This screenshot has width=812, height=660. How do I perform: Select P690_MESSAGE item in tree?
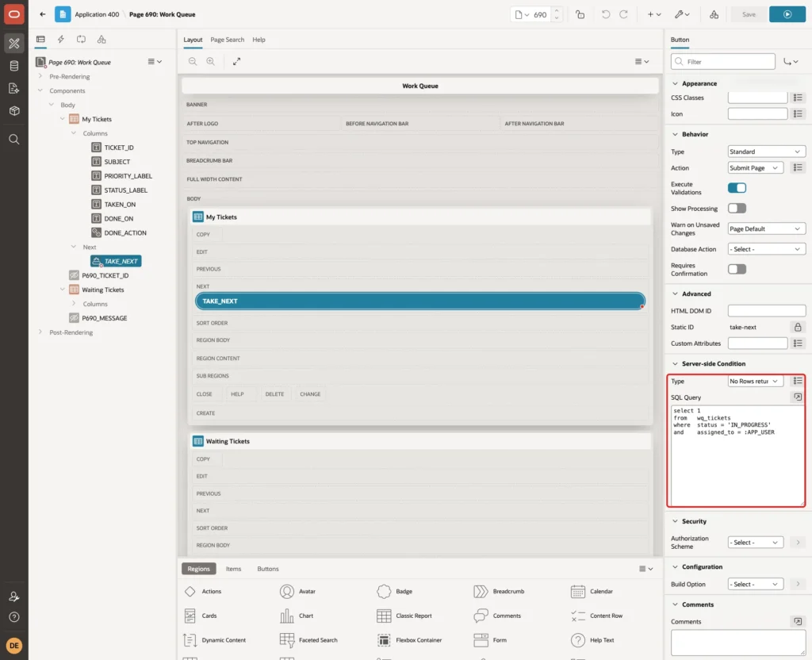point(104,318)
